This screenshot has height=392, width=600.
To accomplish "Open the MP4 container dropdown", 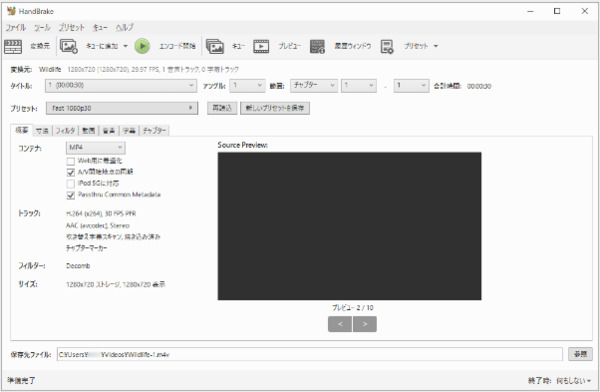I will pos(95,147).
